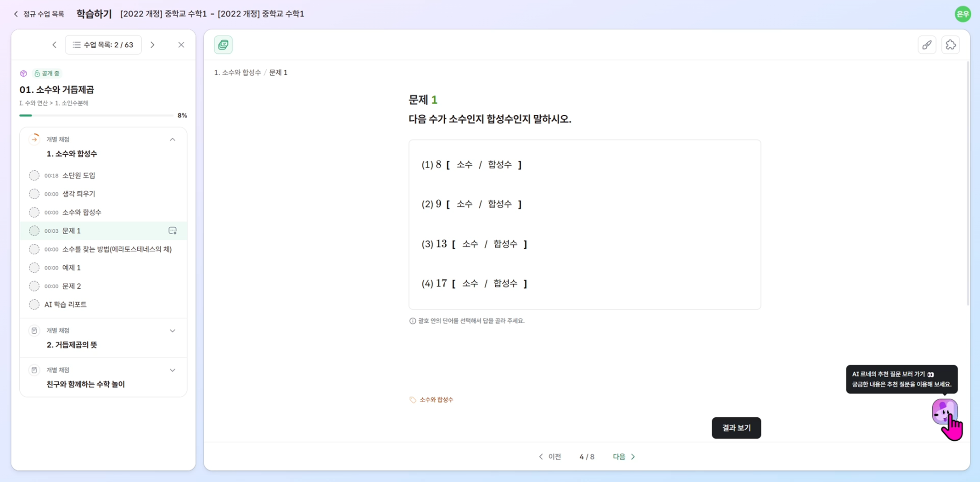Screen dimensions: 980x482
Task: Click the lesson progress bar at 8%
Action: [x=96, y=116]
